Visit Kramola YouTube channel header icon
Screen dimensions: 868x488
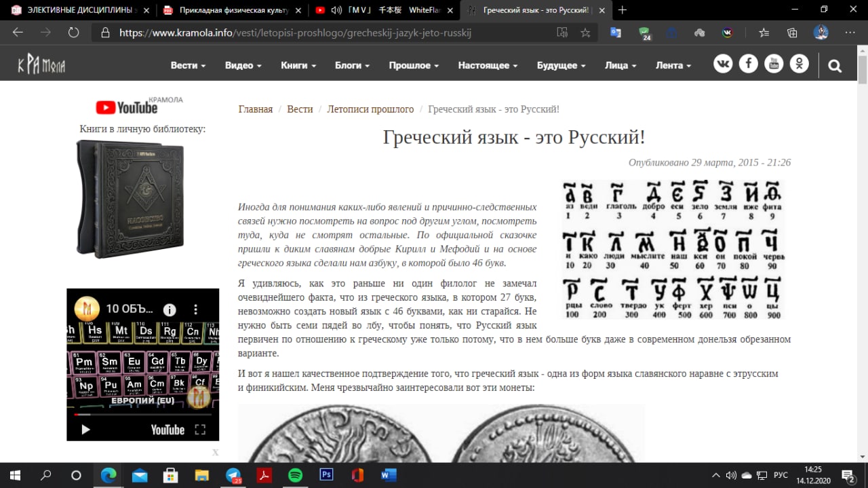click(x=774, y=64)
